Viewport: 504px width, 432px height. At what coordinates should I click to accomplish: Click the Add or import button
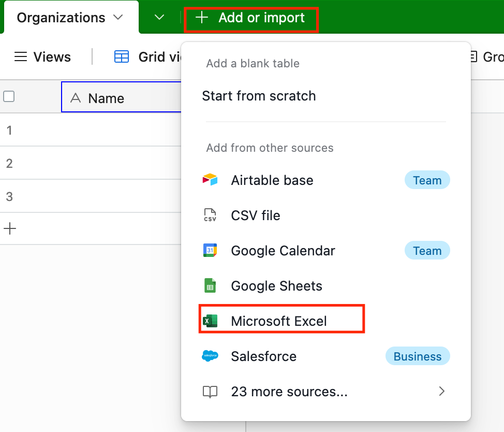point(251,18)
